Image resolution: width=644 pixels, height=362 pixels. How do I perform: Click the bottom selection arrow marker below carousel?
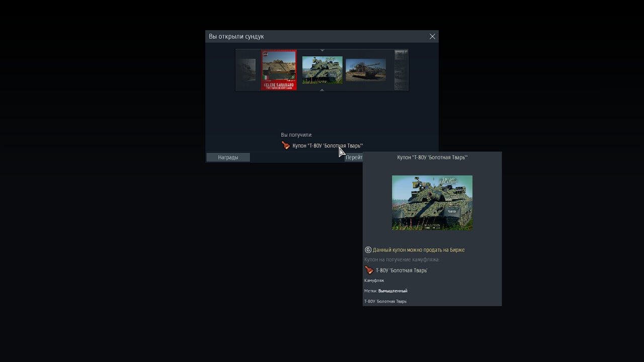322,90
